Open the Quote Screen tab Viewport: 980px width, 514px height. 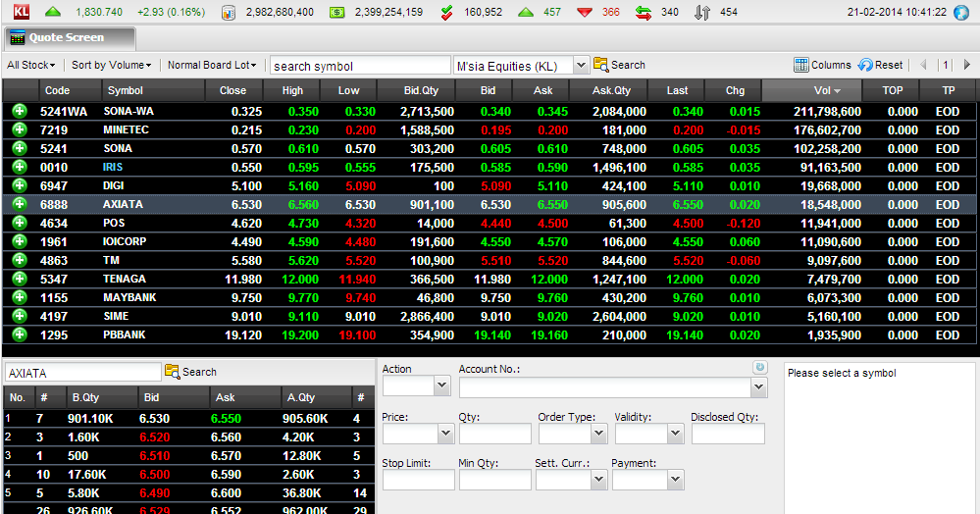click(x=70, y=38)
